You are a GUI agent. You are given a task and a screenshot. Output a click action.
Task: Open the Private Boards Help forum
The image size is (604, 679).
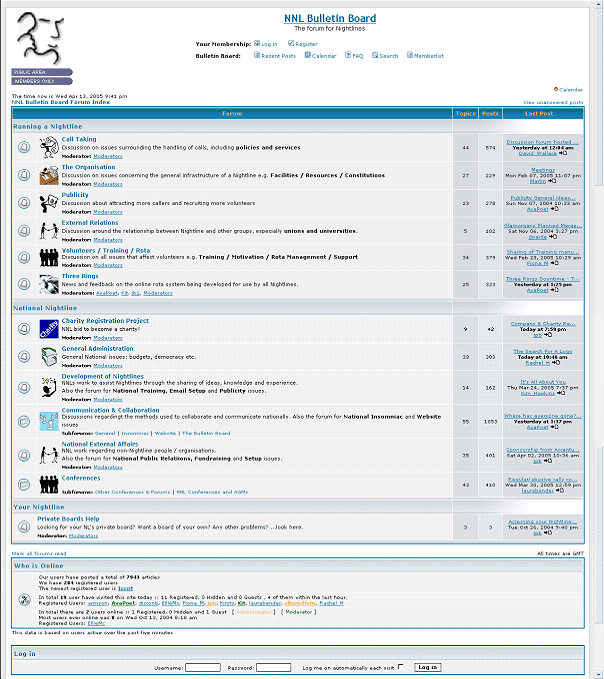tap(68, 519)
